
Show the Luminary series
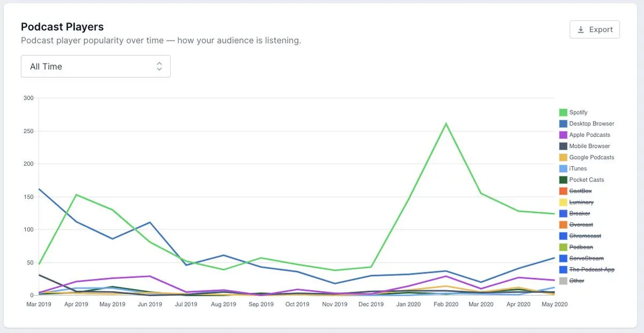click(581, 203)
